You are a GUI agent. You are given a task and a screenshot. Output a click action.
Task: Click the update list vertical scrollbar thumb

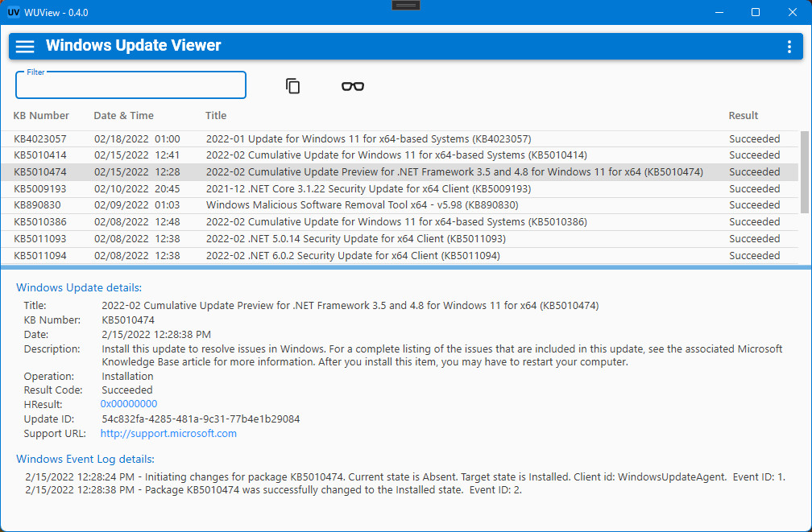[804, 171]
